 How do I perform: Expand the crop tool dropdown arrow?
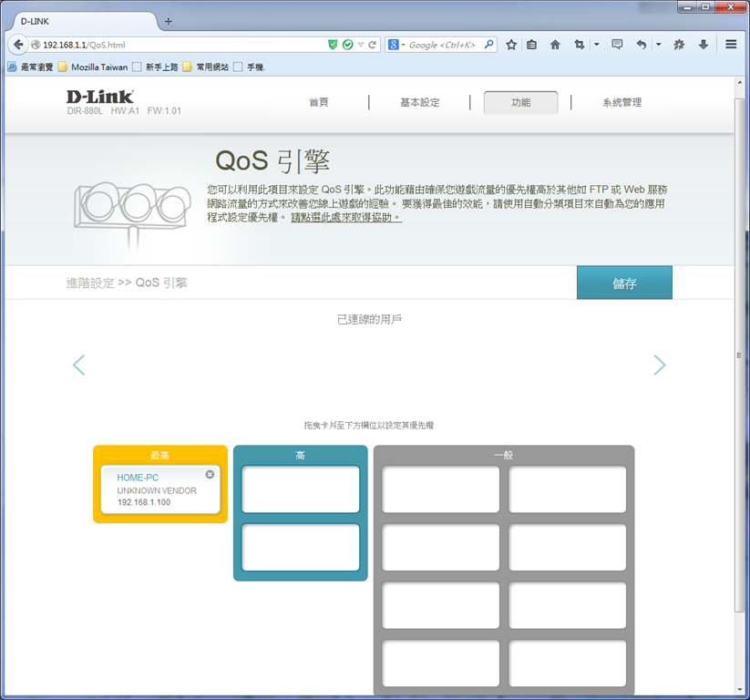coord(597,45)
